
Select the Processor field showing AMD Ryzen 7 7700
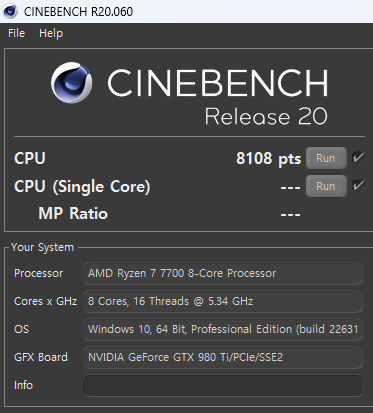tap(223, 273)
